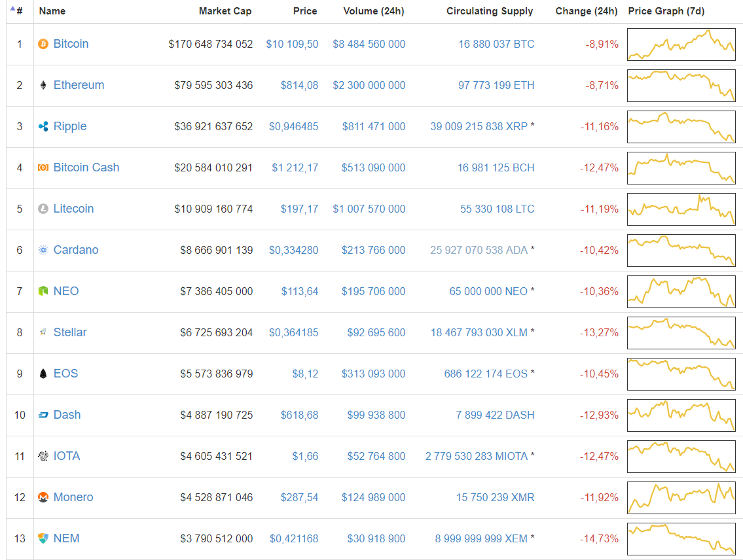The width and height of the screenshot is (743, 560).
Task: Open the Cardano name link
Action: tap(76, 250)
